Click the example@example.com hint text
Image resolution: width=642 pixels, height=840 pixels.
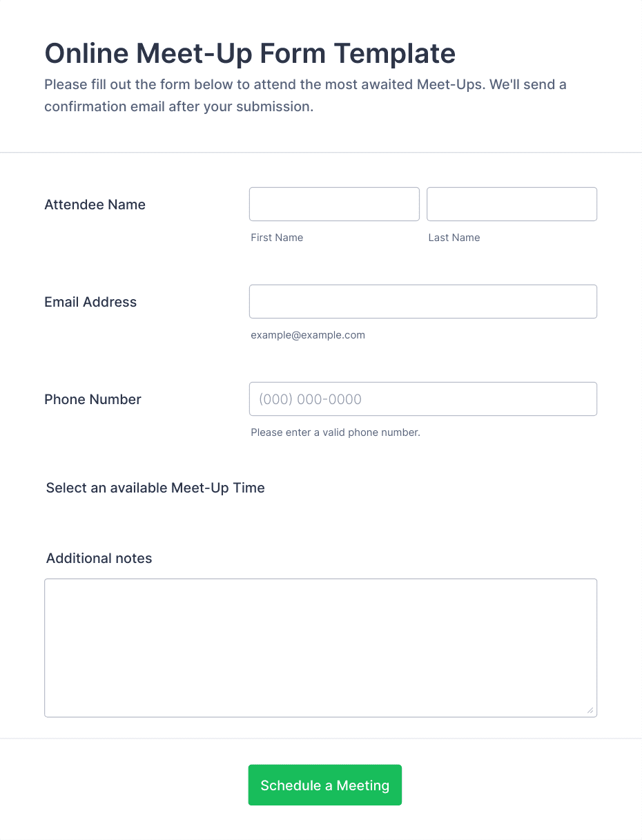coord(308,335)
